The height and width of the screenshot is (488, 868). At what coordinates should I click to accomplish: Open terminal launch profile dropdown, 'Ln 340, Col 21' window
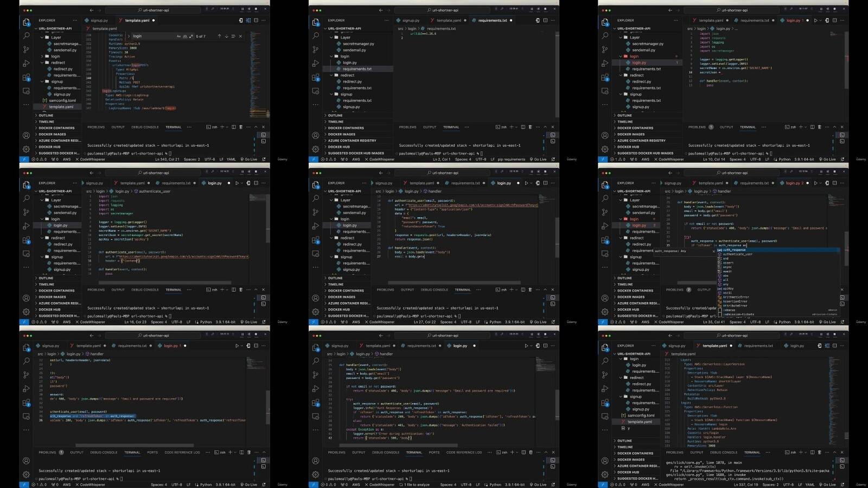point(228,127)
